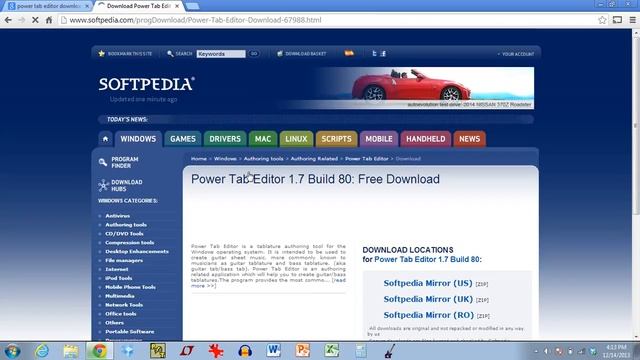Go to Softpedia home tab icon
The image size is (640, 360).
105,139
